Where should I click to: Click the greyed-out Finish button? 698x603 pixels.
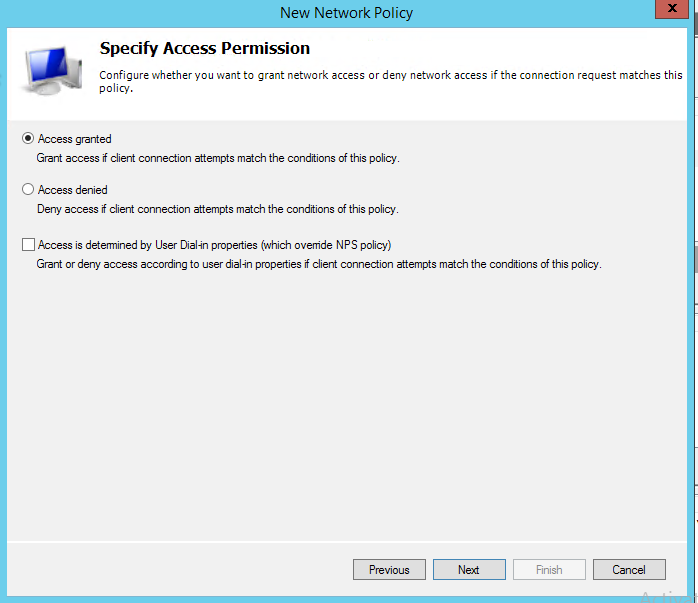click(x=549, y=570)
